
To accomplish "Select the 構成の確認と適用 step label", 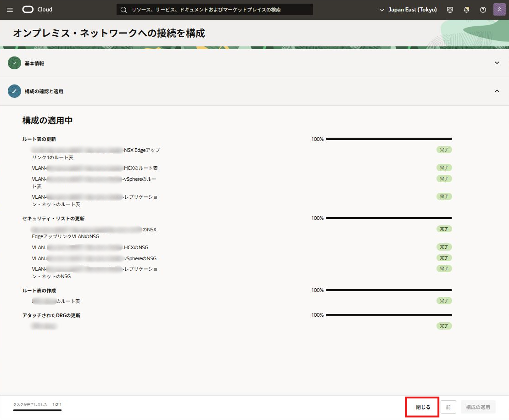I will pos(44,91).
